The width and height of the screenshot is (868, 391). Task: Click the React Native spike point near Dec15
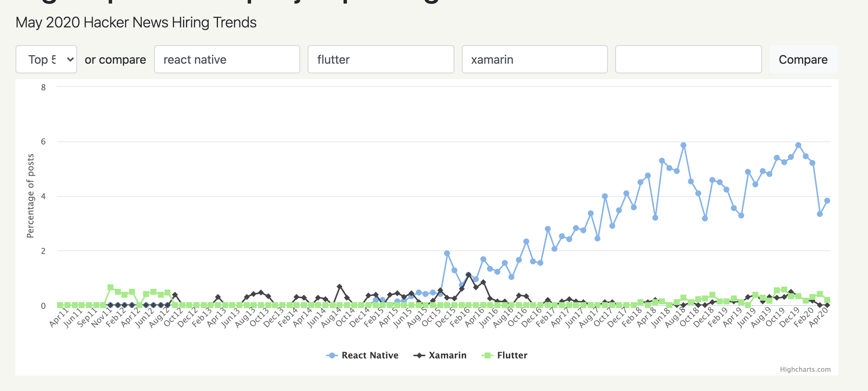447,253
